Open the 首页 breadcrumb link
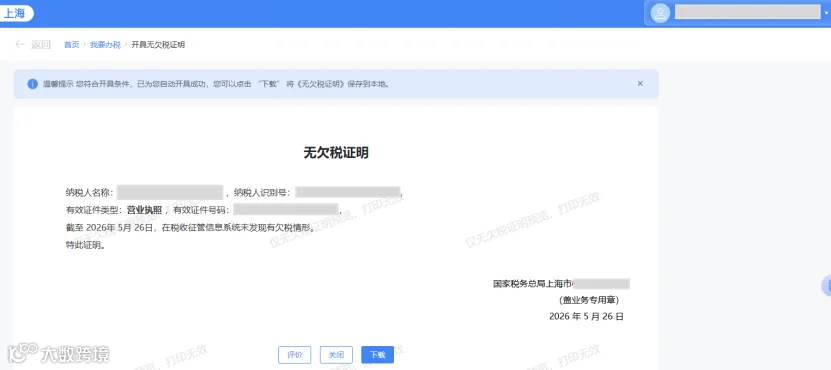The image size is (831, 370). tap(72, 45)
